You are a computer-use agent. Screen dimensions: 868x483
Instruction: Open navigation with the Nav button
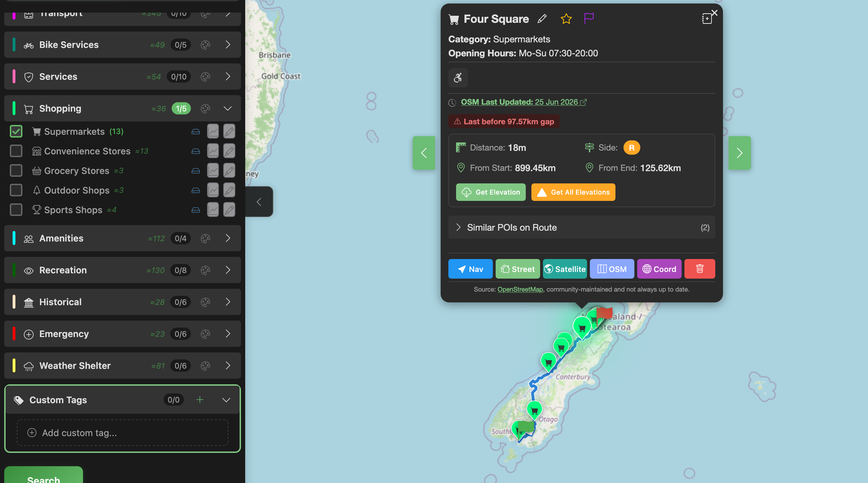coord(470,269)
